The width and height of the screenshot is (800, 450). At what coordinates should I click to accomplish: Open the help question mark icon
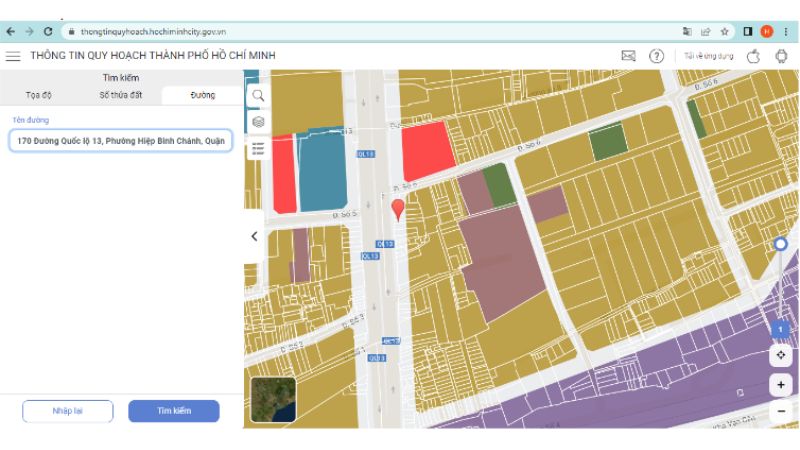[657, 56]
